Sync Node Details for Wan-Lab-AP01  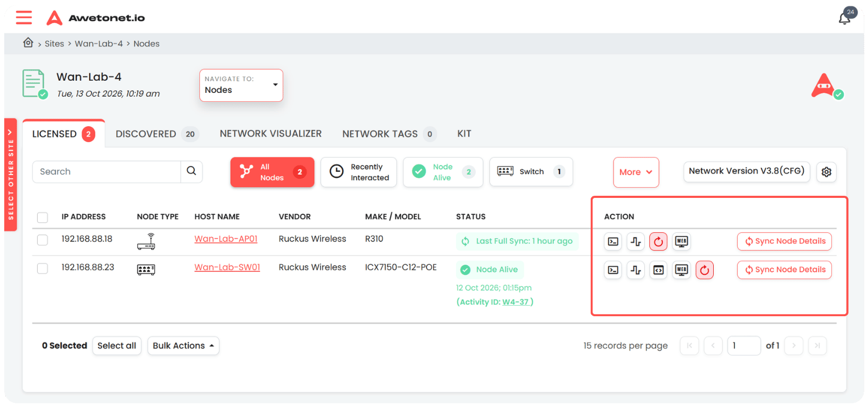784,241
